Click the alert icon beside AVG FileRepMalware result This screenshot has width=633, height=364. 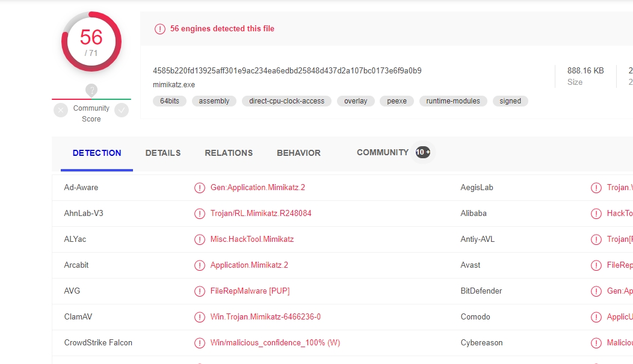[x=200, y=291]
